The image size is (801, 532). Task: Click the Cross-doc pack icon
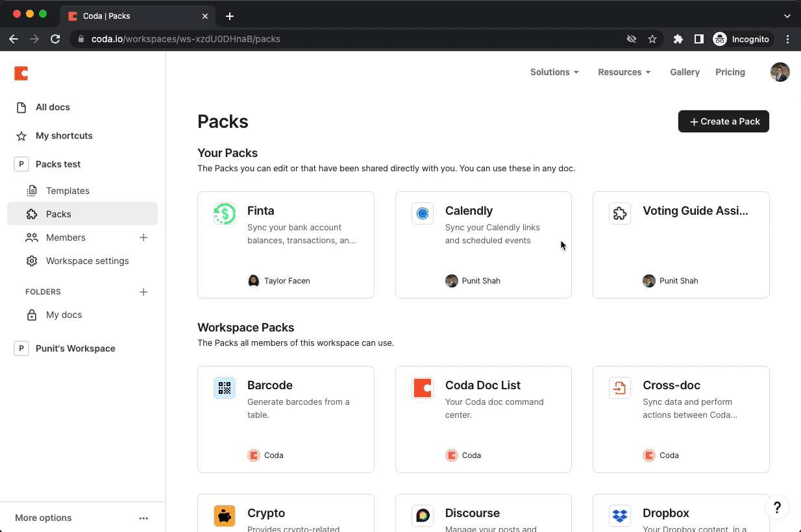tap(620, 388)
